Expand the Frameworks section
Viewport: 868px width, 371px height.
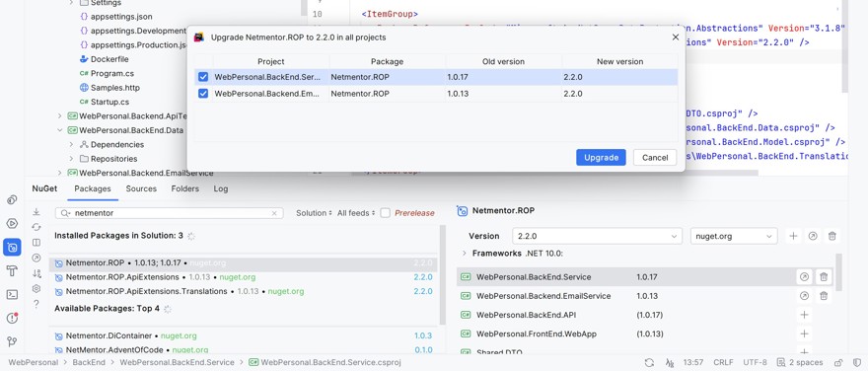pyautogui.click(x=464, y=253)
